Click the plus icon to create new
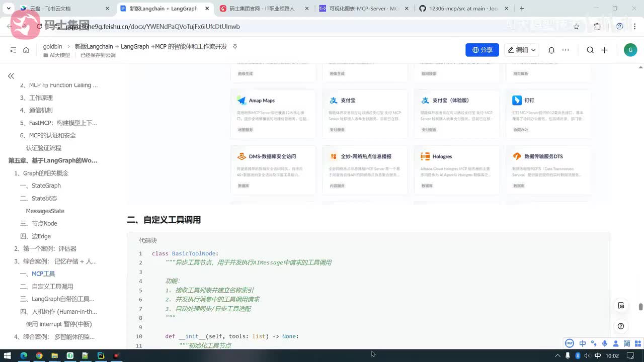This screenshot has width=644, height=362. pyautogui.click(x=604, y=50)
